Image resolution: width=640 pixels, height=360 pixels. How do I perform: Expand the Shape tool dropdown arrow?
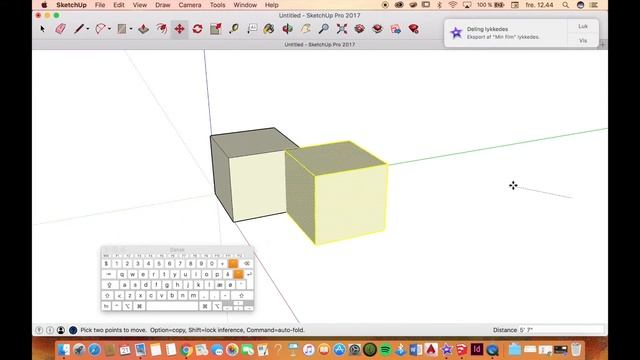click(131, 29)
